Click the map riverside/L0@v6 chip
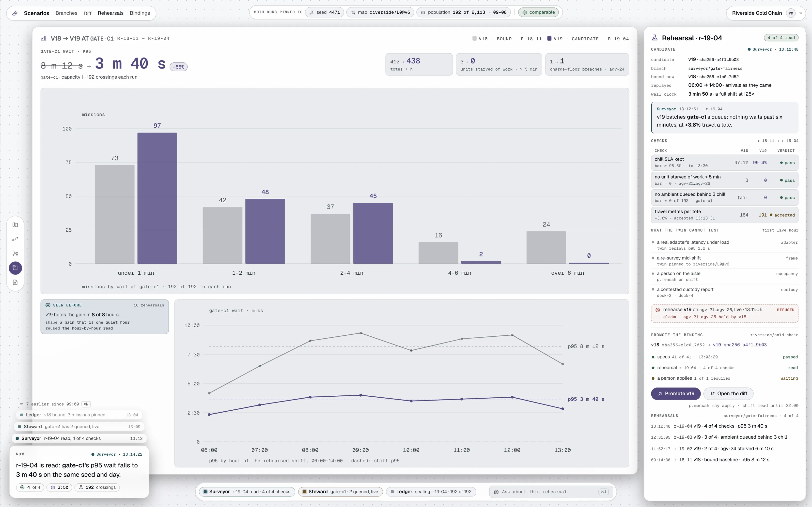Viewport: 812px width, 507px height. [x=380, y=12]
